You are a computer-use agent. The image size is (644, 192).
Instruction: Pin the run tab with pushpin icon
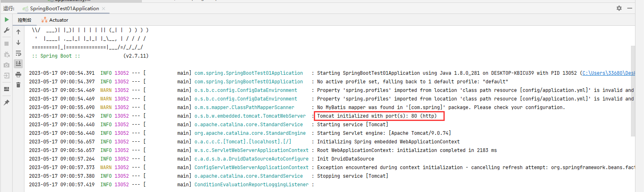(x=7, y=103)
